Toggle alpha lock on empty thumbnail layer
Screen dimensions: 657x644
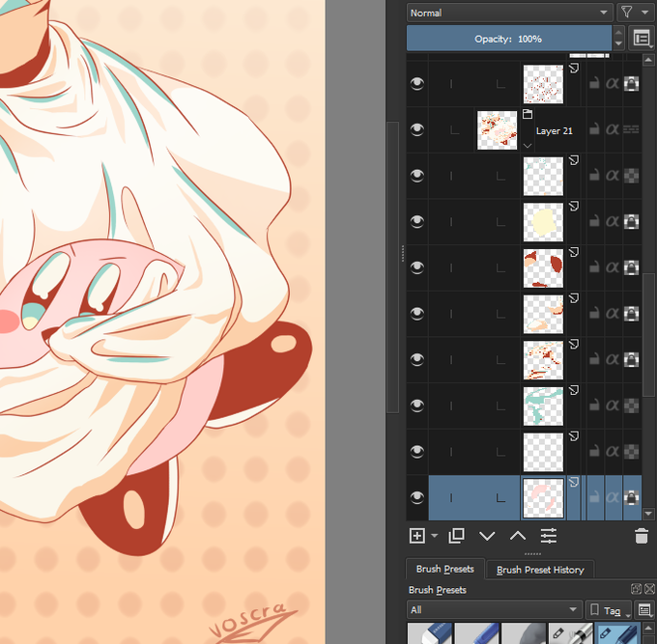pos(631,452)
